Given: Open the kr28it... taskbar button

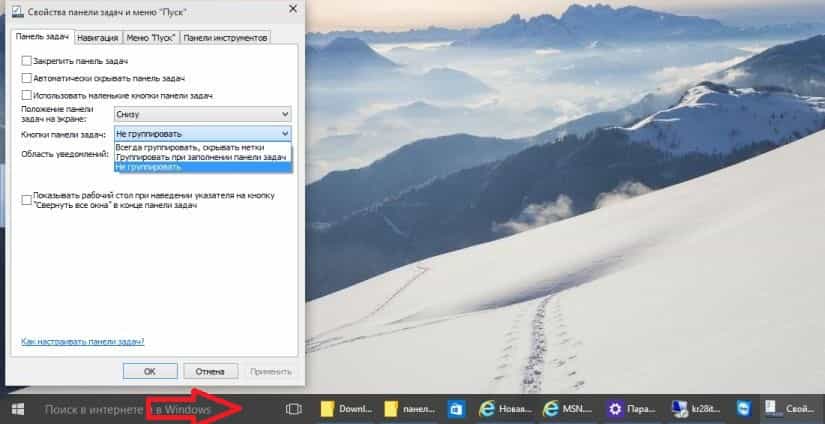Looking at the screenshot, I should pyautogui.click(x=697, y=409).
